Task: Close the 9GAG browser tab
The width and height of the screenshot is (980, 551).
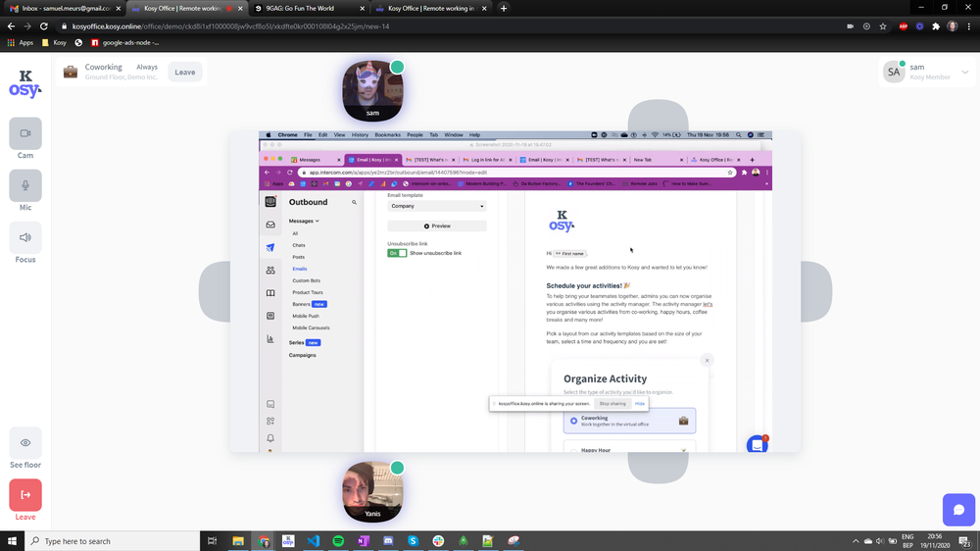Action: [362, 8]
